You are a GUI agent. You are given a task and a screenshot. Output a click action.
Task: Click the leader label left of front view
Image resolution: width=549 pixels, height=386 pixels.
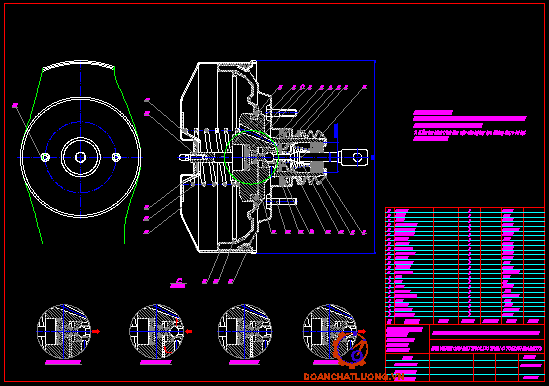[x=15, y=105]
